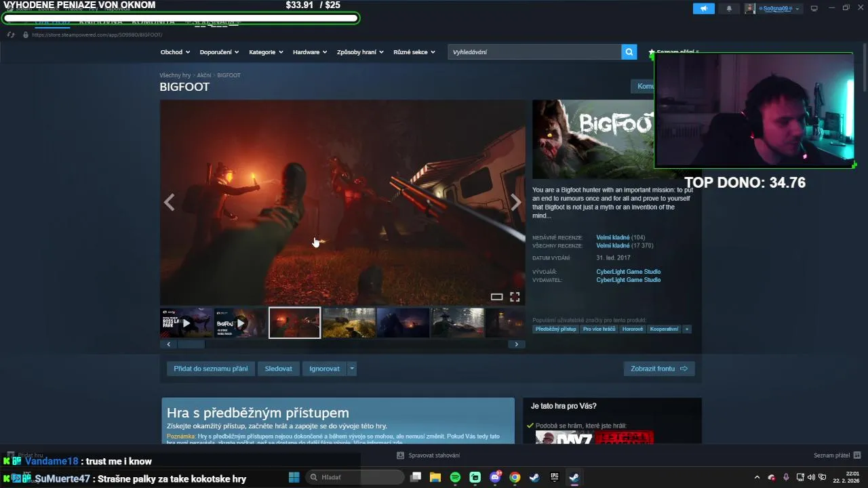Open the notifications bell icon
Viewport: 868px width, 488px height.
[x=729, y=8]
